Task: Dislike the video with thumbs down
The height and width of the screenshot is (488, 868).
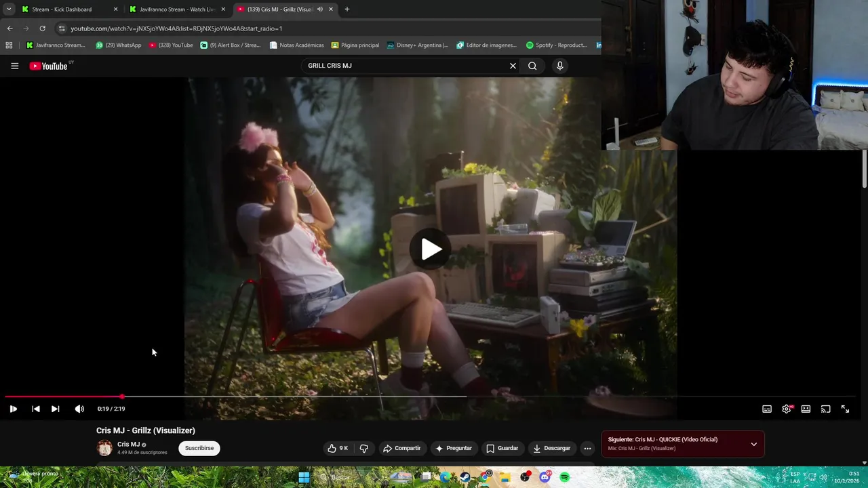Action: [364, 448]
